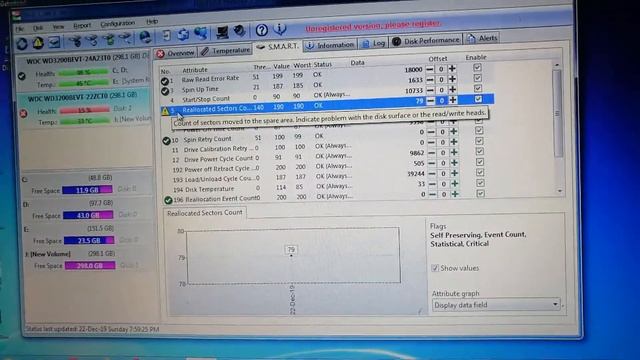Open the File menu
The height and width of the screenshot is (360, 640).
(x=20, y=29)
